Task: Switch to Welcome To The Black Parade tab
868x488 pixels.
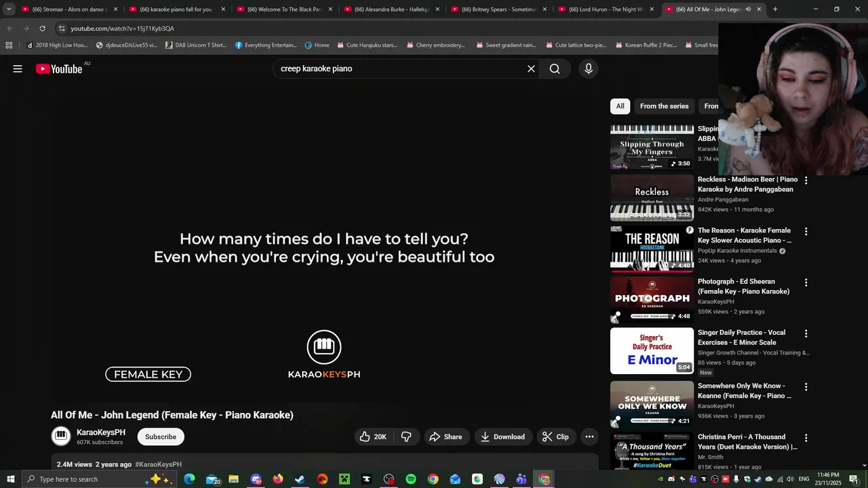Action: click(x=283, y=9)
